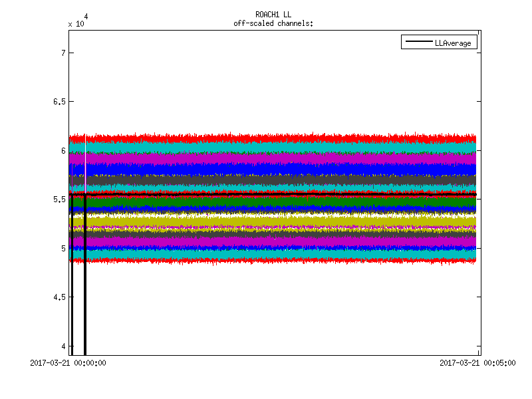
Task: Click the plot title ROACH1 LL
Action: (273, 15)
